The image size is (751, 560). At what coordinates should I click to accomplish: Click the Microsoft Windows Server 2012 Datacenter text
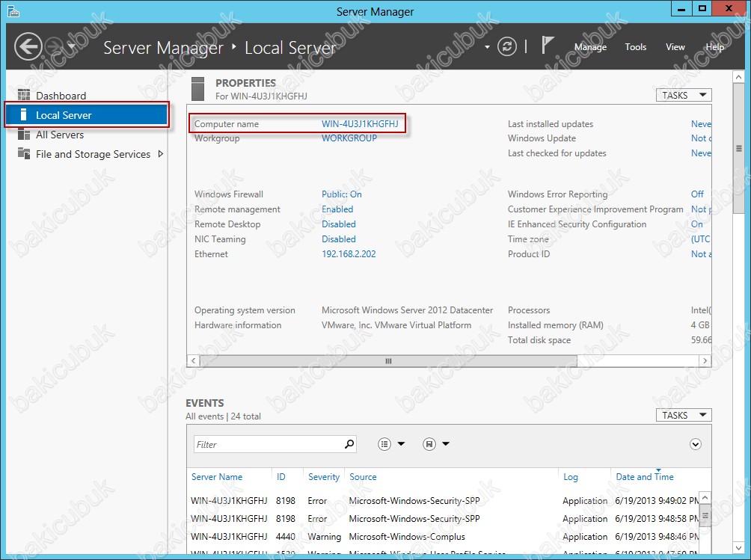click(407, 310)
